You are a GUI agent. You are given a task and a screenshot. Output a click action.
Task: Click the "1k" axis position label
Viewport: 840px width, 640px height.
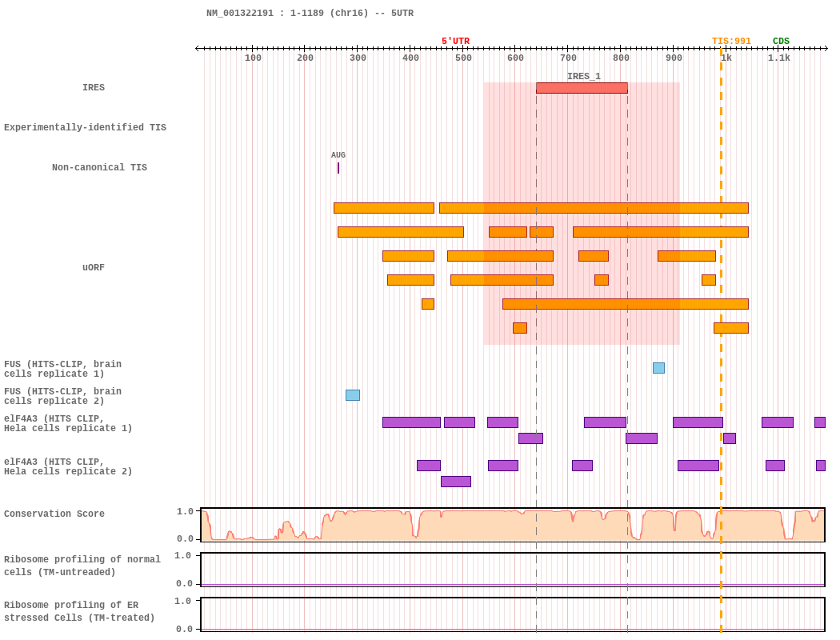726,58
